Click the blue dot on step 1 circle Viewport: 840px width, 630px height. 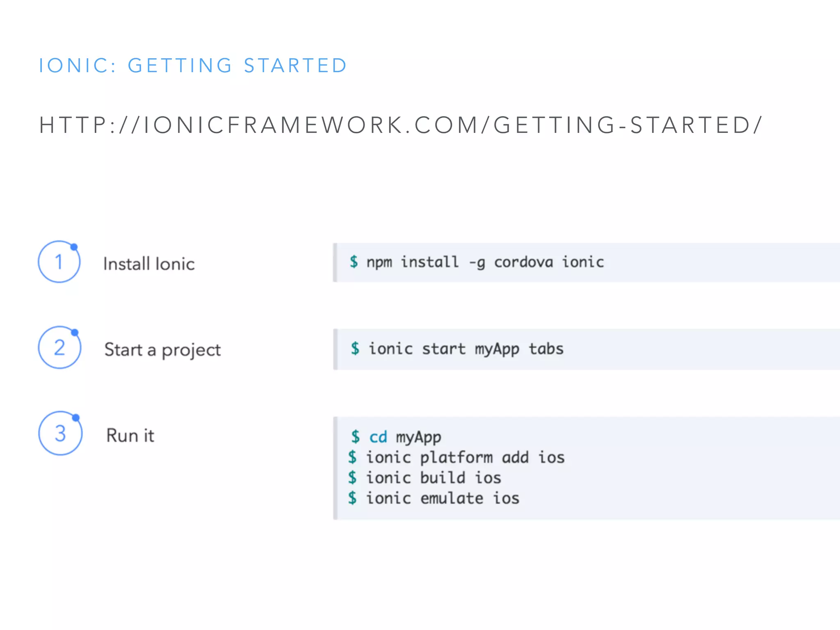74,247
